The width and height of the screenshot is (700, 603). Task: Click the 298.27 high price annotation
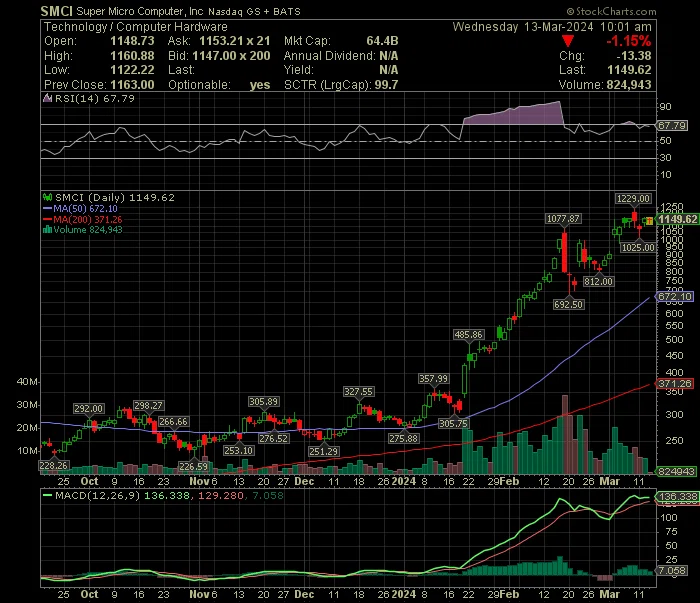click(148, 406)
